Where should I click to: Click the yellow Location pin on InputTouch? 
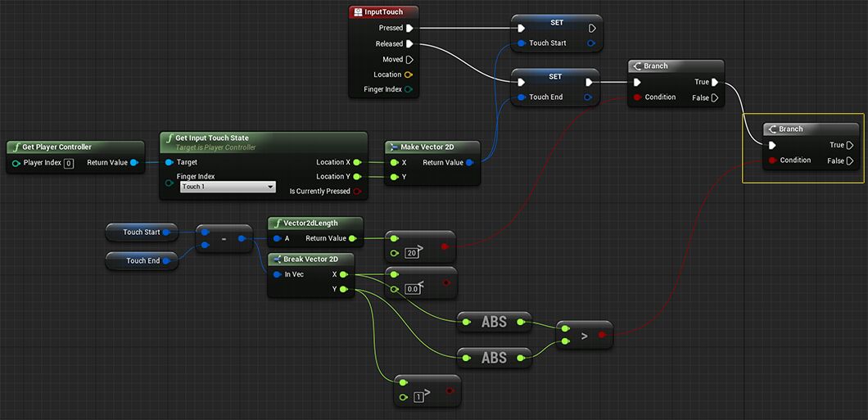409,75
